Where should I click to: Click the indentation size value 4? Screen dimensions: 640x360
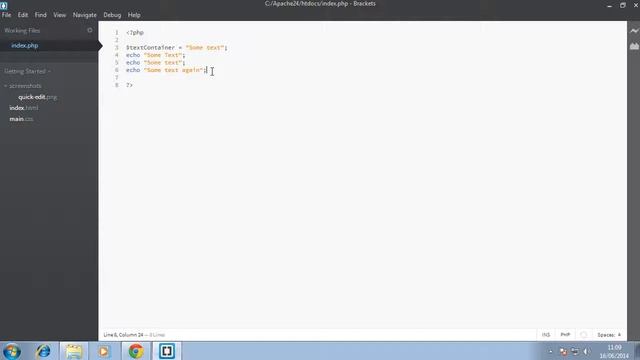click(619, 335)
